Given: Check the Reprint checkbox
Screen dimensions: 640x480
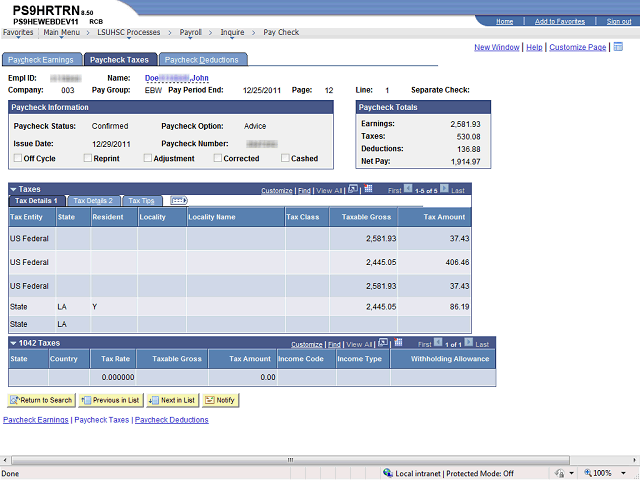Looking at the screenshot, I should [87, 158].
